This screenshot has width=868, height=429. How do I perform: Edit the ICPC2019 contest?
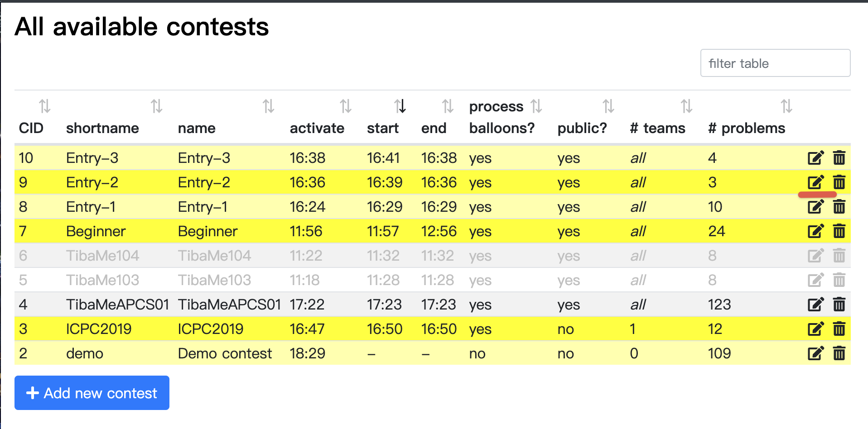[815, 329]
